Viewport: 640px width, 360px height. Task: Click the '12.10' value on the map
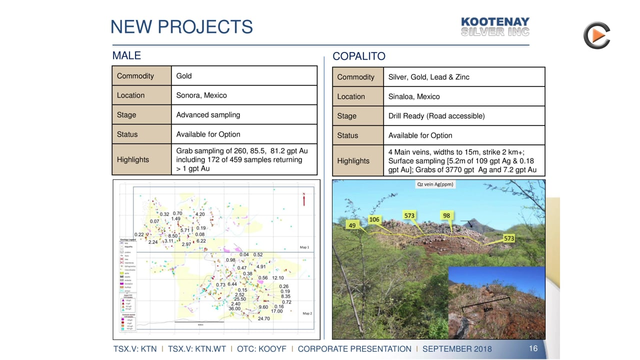278,278
